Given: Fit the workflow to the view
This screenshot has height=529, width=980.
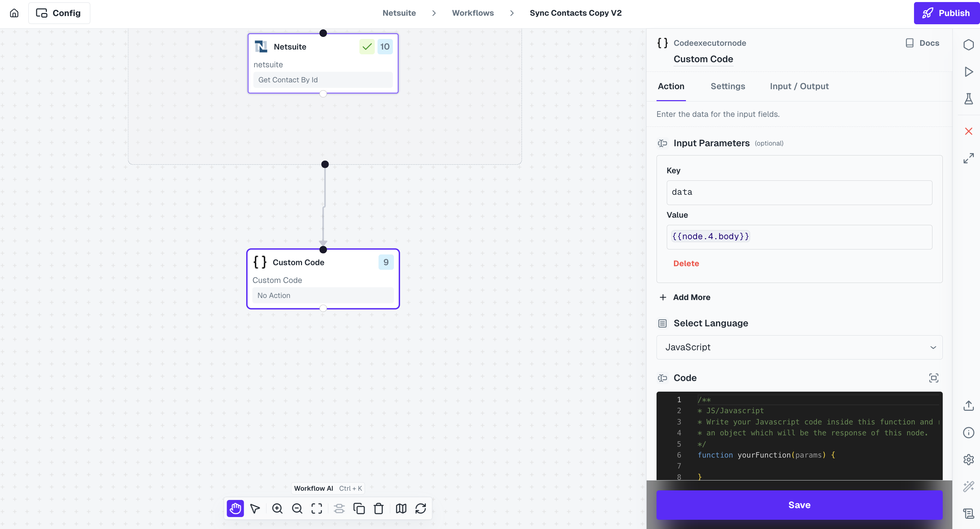Looking at the screenshot, I should pos(317,508).
